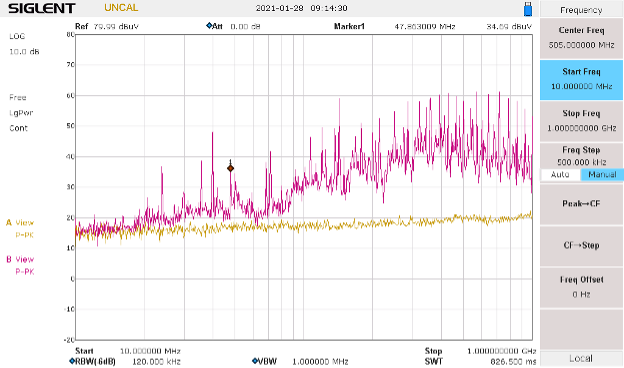The height and width of the screenshot is (368, 624).
Task: Toggle the LOG scale setting
Action: click(17, 36)
